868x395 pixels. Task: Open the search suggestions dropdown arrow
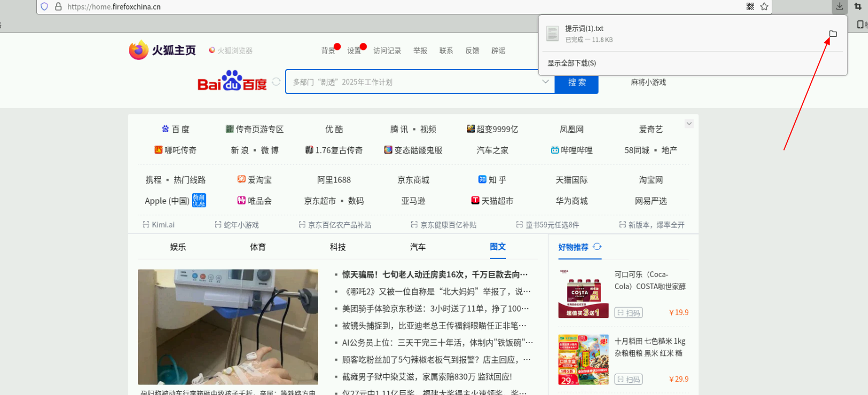(546, 81)
